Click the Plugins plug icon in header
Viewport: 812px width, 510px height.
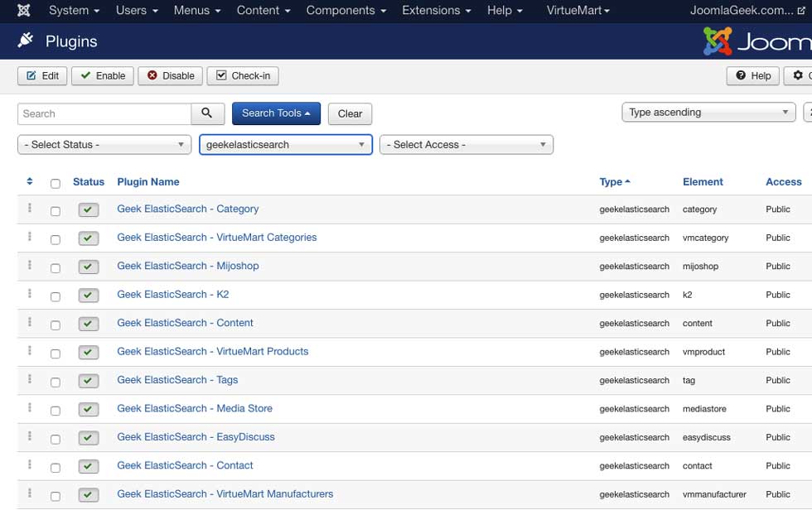25,41
